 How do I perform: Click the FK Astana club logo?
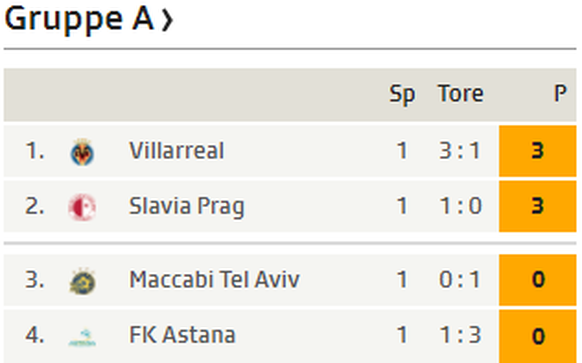[82, 337]
